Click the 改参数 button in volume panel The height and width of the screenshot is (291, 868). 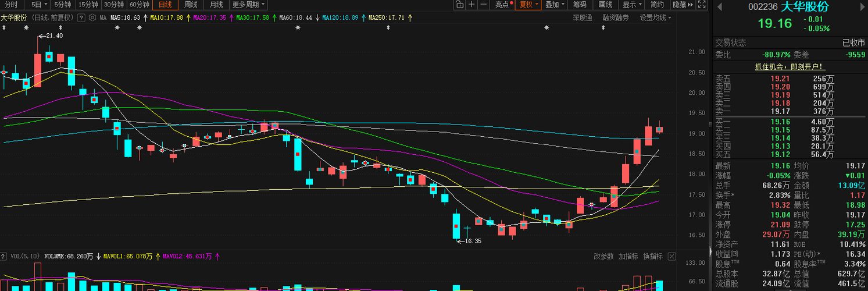pos(603,256)
